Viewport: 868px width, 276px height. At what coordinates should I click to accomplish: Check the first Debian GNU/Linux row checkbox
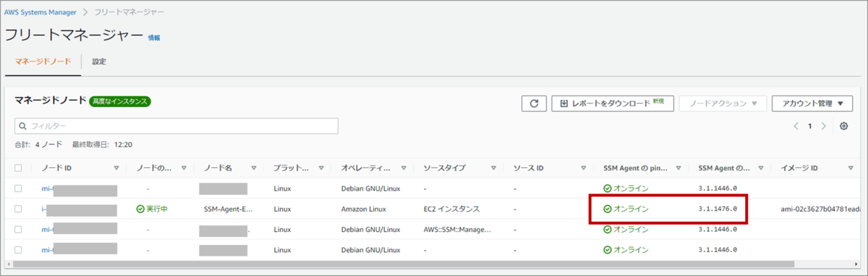[19, 188]
